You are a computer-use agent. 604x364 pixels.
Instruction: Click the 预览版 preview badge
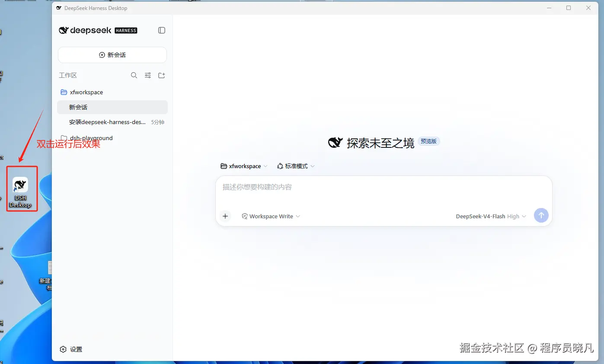coord(429,141)
